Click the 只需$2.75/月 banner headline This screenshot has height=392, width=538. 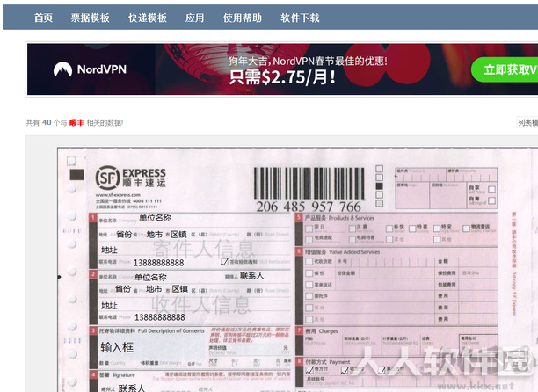282,77
